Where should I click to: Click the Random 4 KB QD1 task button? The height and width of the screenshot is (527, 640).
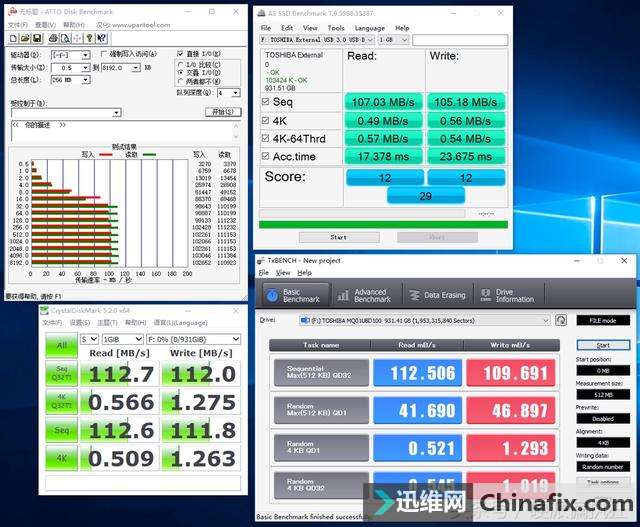point(321,447)
